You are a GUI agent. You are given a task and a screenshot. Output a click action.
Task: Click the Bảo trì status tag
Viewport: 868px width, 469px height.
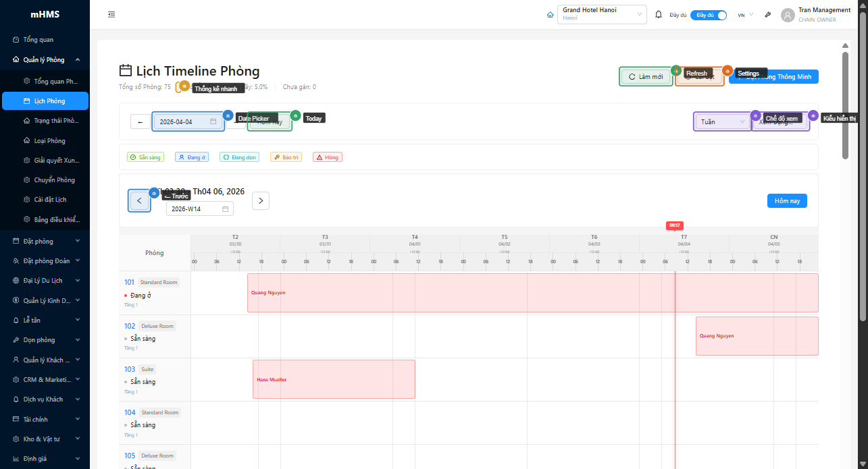pos(286,157)
